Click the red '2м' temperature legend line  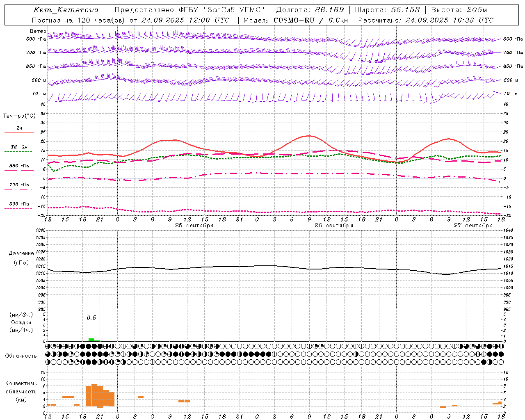[x=19, y=132]
